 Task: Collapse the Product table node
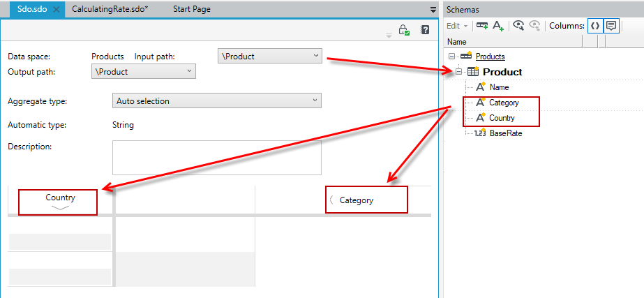pos(459,71)
